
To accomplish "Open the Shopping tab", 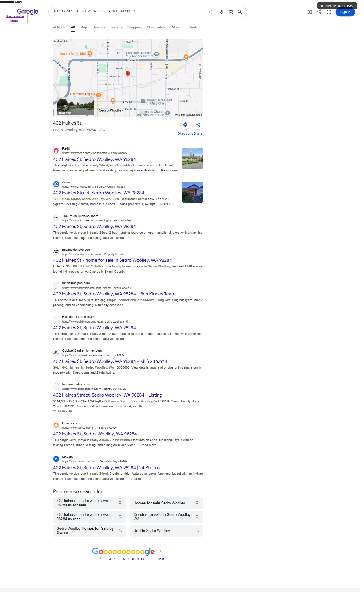I will click(134, 27).
